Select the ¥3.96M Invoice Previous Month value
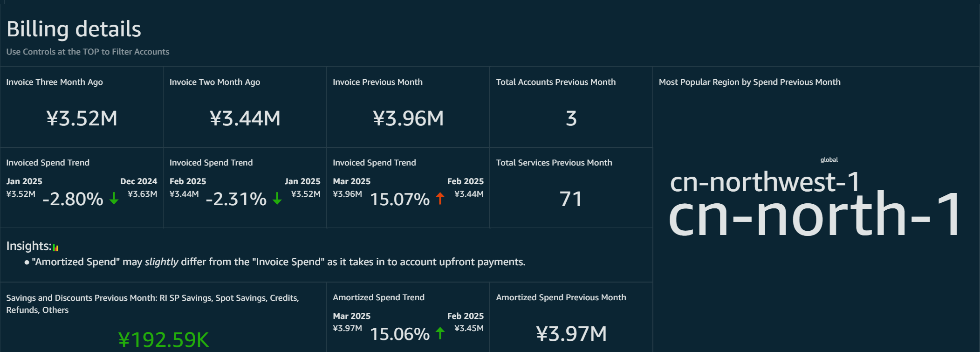 pyautogui.click(x=408, y=118)
